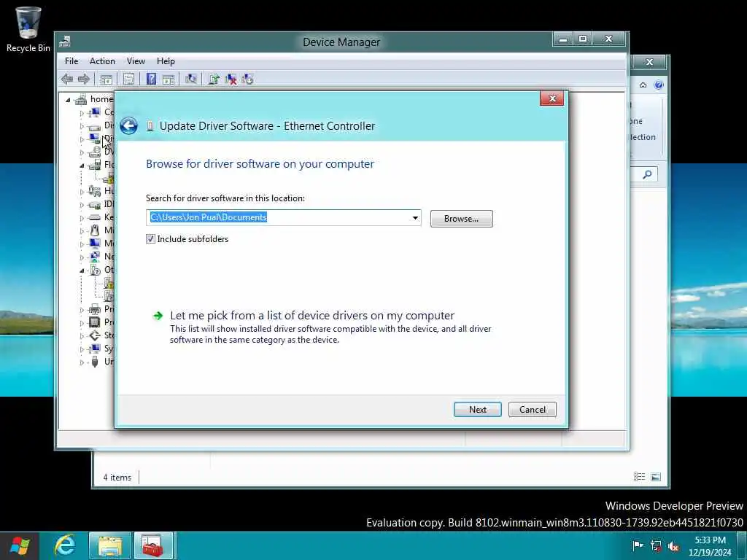The image size is (747, 560).
Task: Toggle show/hide console tree toolbar icon
Action: pyautogui.click(x=107, y=79)
